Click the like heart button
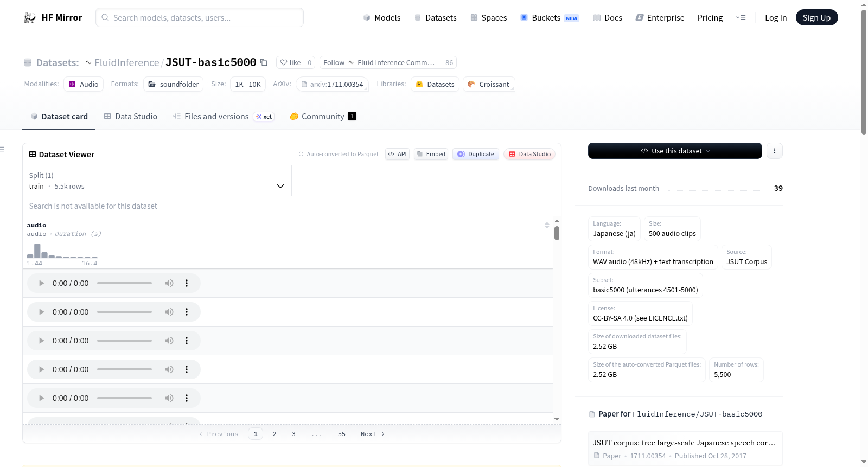868x467 pixels. tap(290, 62)
